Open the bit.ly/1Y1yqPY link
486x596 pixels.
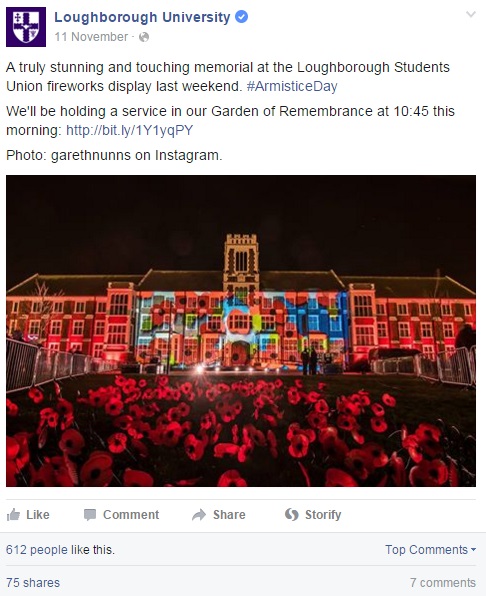point(130,130)
